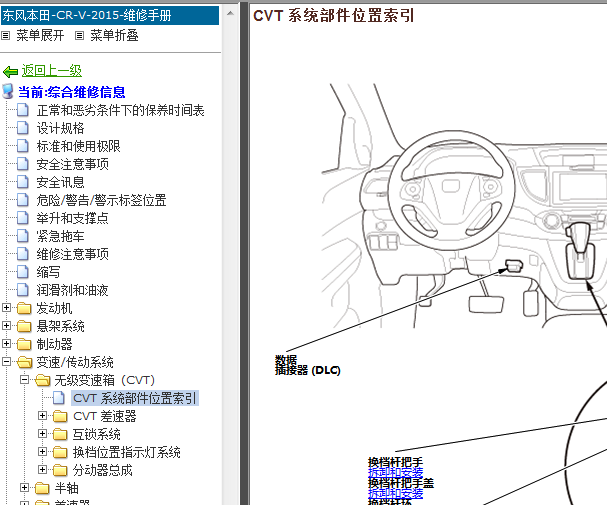
Task: Click the open folder icon for 变速/传动系统
Action: pyautogui.click(x=24, y=362)
